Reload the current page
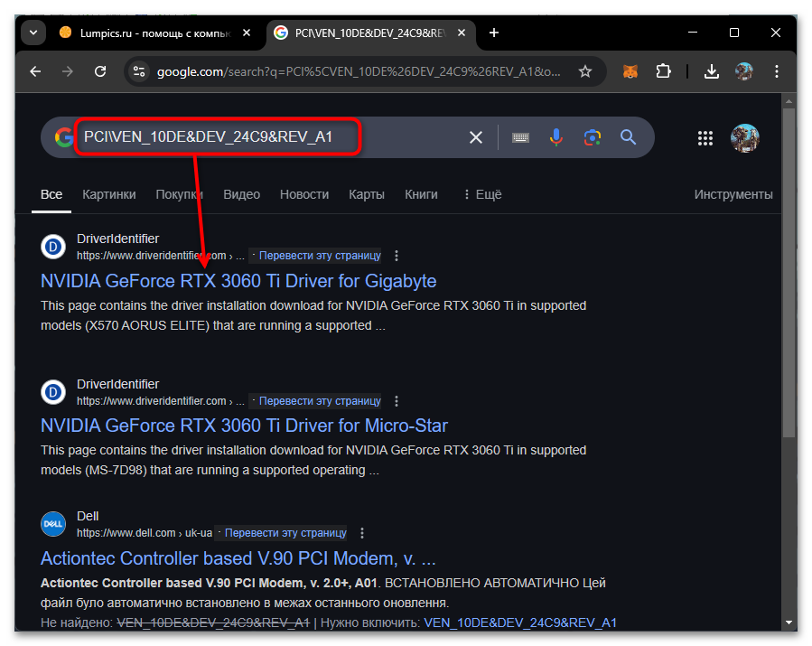The width and height of the screenshot is (812, 646). coord(100,71)
